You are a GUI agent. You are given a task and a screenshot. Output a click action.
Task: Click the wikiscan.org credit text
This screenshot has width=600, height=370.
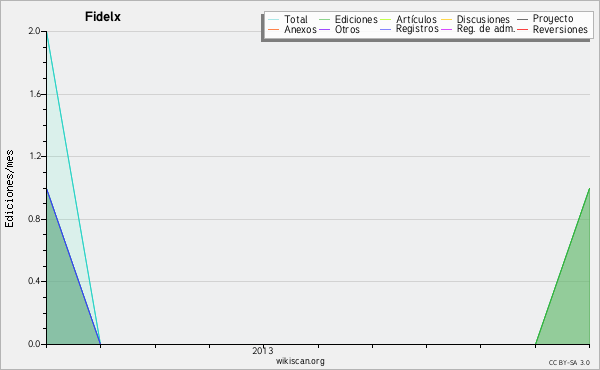tap(300, 361)
